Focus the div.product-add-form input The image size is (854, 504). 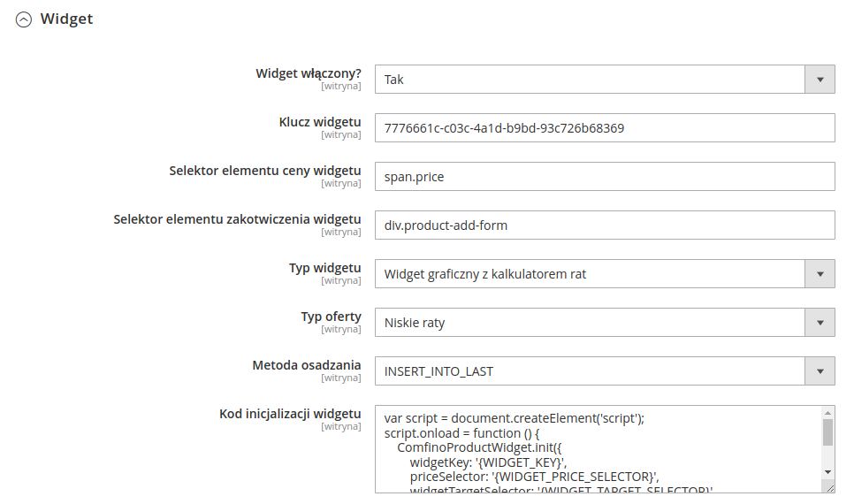coord(605,225)
